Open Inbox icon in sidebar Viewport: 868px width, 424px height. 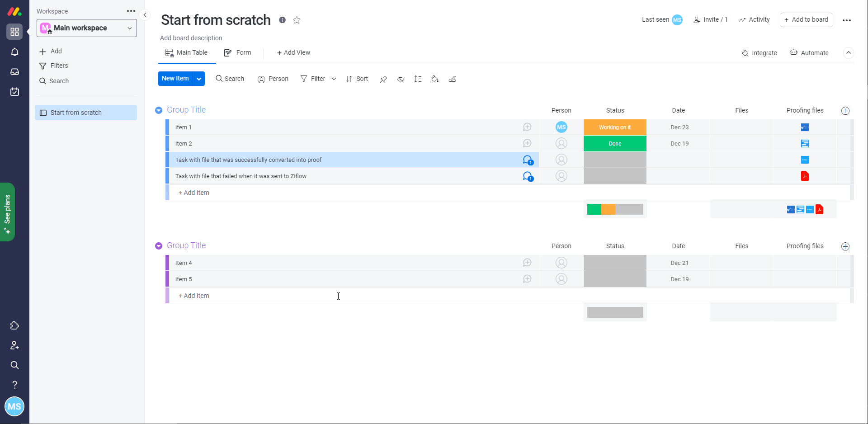[14, 72]
